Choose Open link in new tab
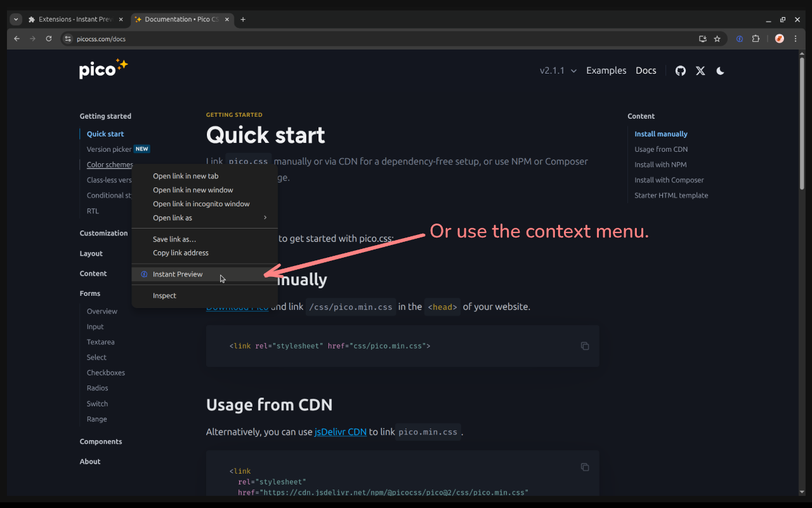Screen dimensions: 812x508 [204, 176]
